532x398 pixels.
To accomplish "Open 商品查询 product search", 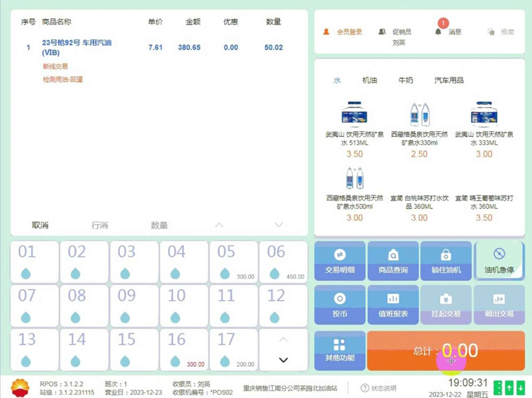I will 393,261.
